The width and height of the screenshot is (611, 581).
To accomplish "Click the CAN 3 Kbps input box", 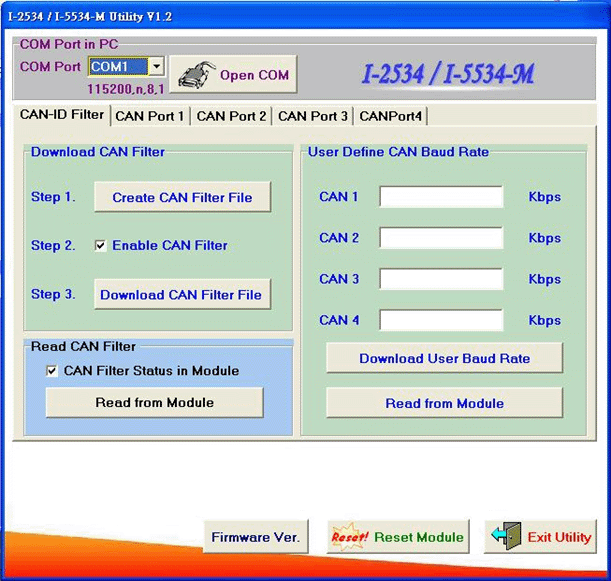I will [x=441, y=279].
